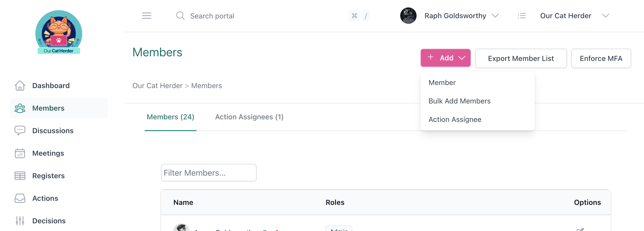Viewport: 644px width, 231px height.
Task: Open Decisions using the sliders icon
Action: [x=20, y=220]
